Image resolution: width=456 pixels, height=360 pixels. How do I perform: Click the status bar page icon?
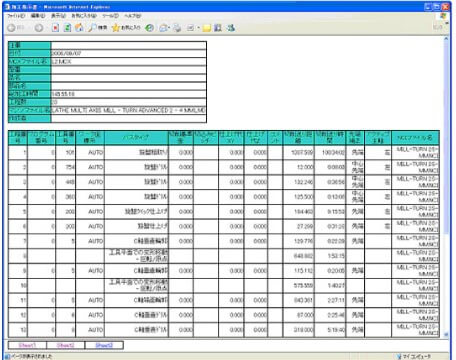coord(7,356)
